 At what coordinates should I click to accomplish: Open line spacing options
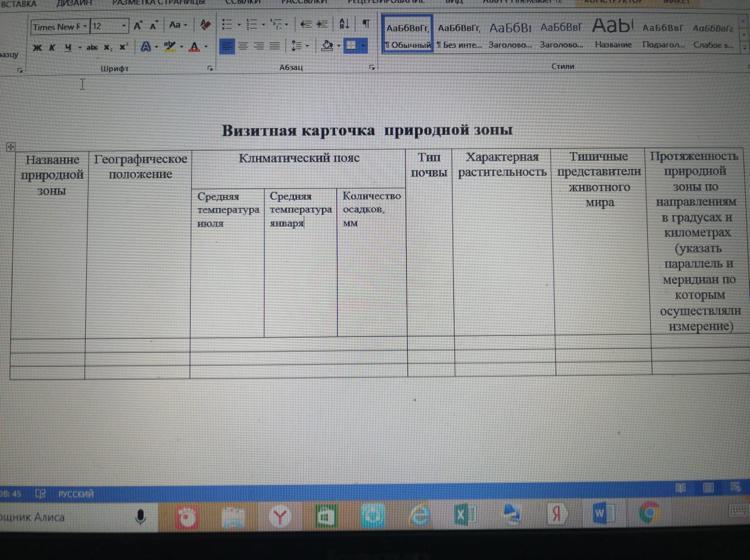[x=297, y=46]
